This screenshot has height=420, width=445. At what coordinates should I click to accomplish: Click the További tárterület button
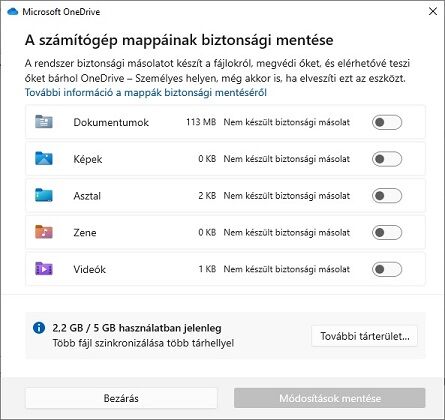click(364, 336)
